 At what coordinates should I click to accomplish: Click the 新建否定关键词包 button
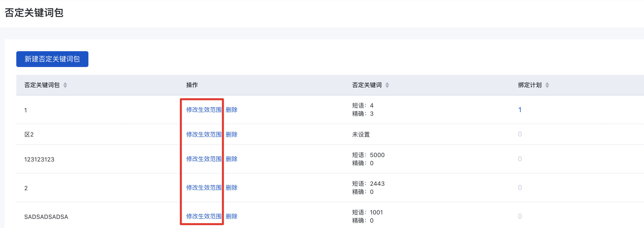(x=52, y=59)
